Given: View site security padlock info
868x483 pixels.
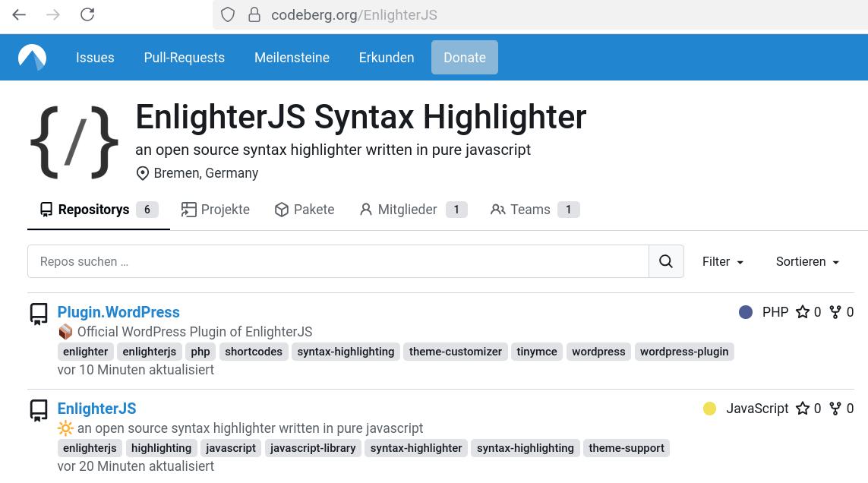Looking at the screenshot, I should coord(254,14).
